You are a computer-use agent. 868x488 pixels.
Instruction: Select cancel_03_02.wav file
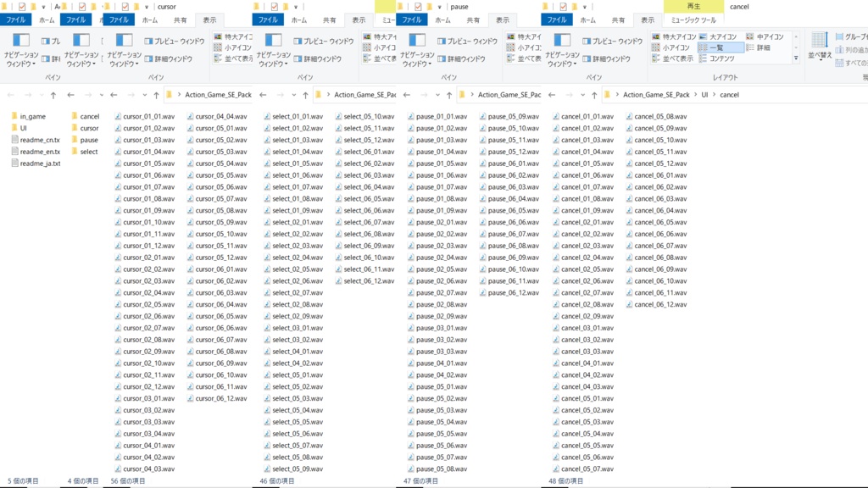583,340
